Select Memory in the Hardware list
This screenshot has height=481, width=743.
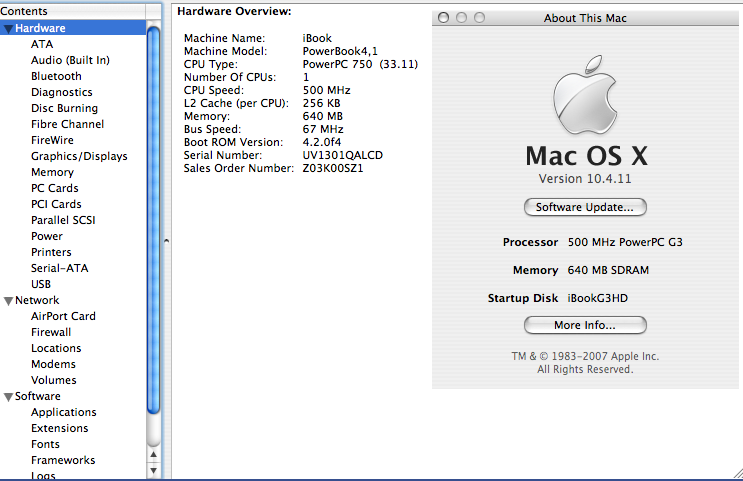[x=52, y=172]
